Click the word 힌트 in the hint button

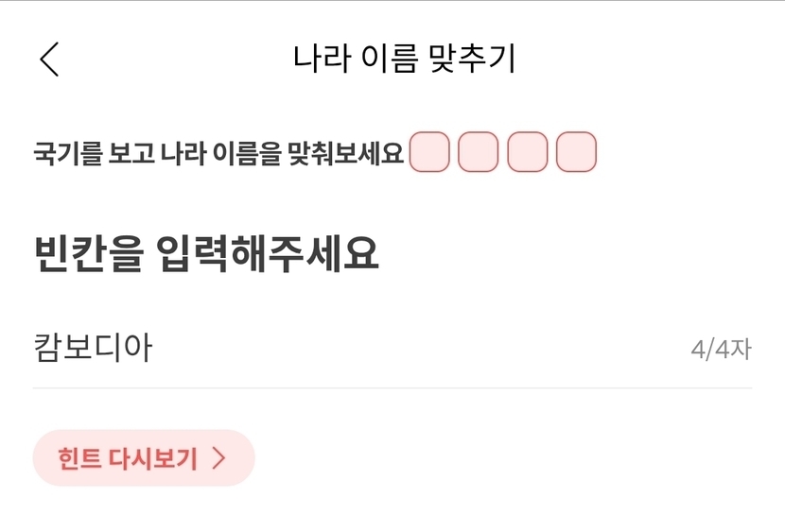click(x=76, y=459)
